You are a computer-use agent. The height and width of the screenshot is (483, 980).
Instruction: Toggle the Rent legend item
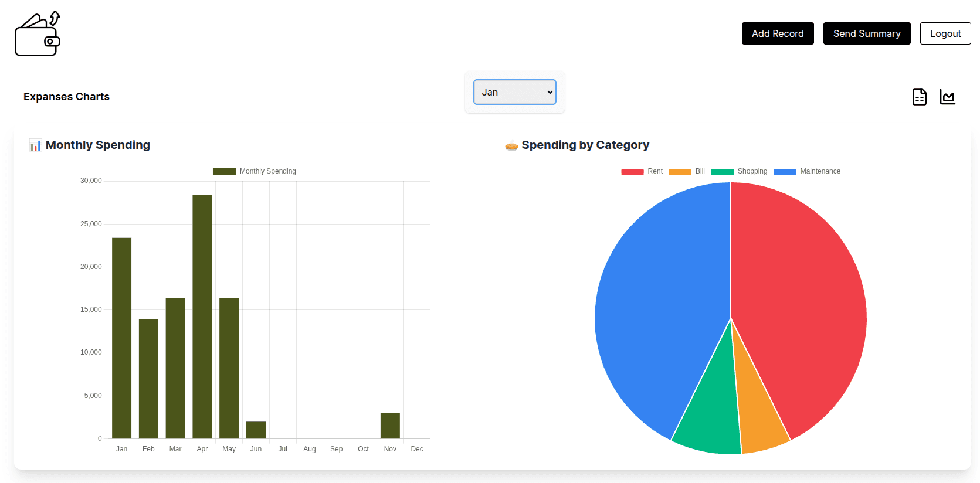click(642, 171)
